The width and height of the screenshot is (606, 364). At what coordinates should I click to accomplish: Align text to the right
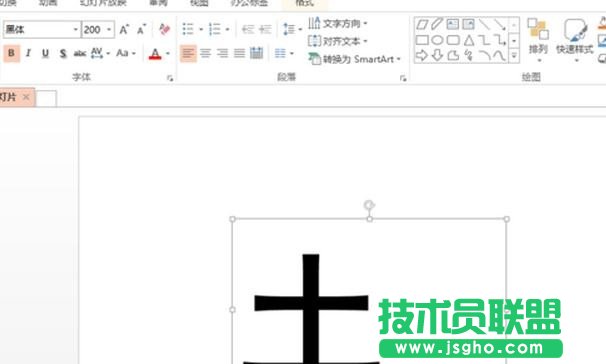pyautogui.click(x=222, y=53)
